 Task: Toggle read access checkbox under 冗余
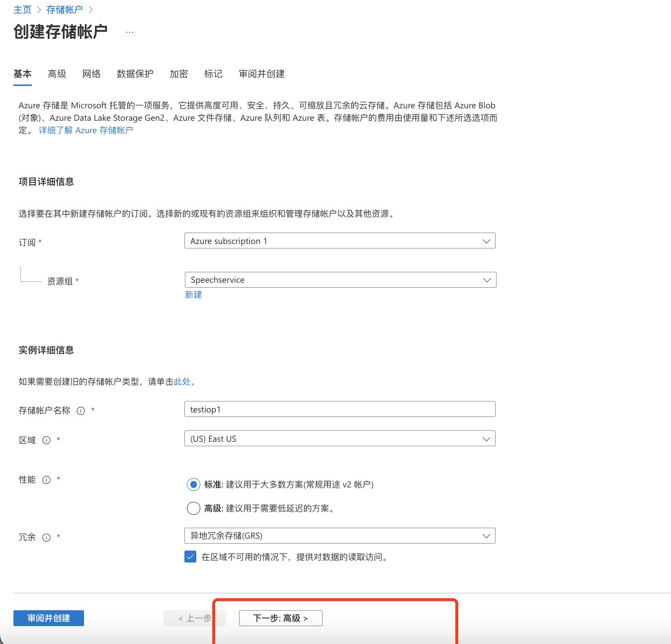coord(190,557)
